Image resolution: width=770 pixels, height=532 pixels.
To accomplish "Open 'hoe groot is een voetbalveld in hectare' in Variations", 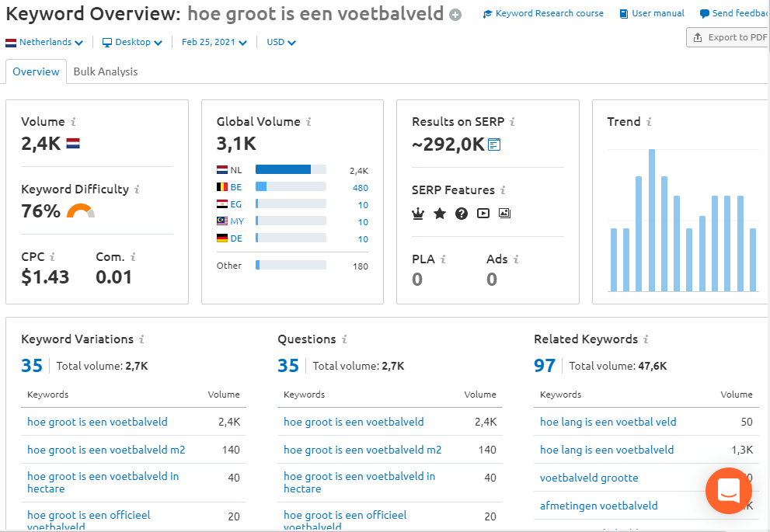I will (x=103, y=482).
